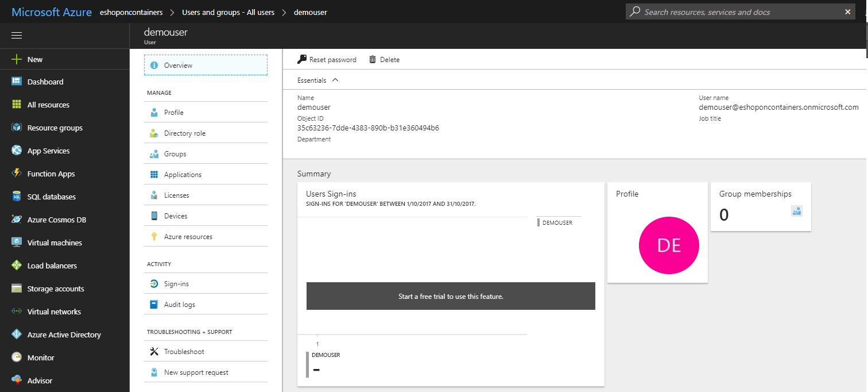This screenshot has height=392, width=868.
Task: Collapse the Essentials section chevron
Action: tap(335, 80)
